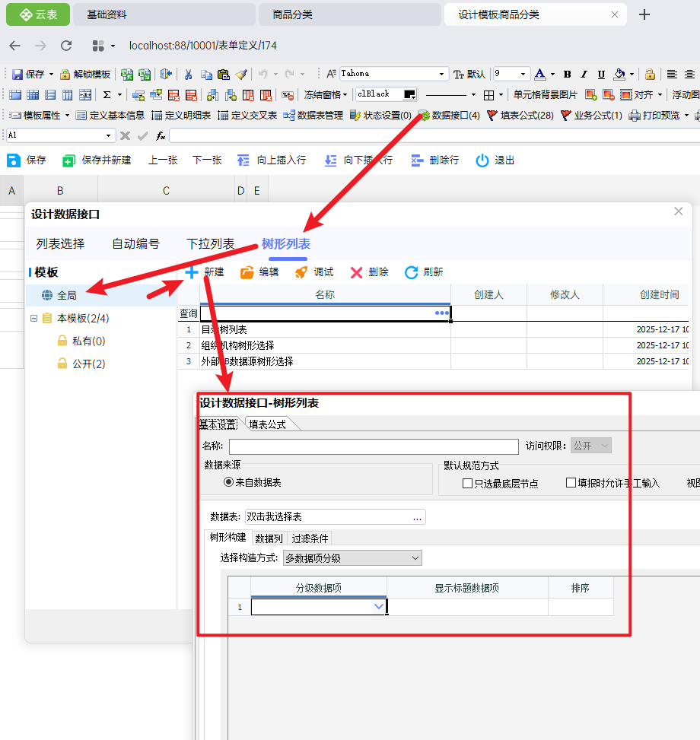Click 解锁模板 unlock template button
The height and width of the screenshot is (740, 700).
[85, 74]
